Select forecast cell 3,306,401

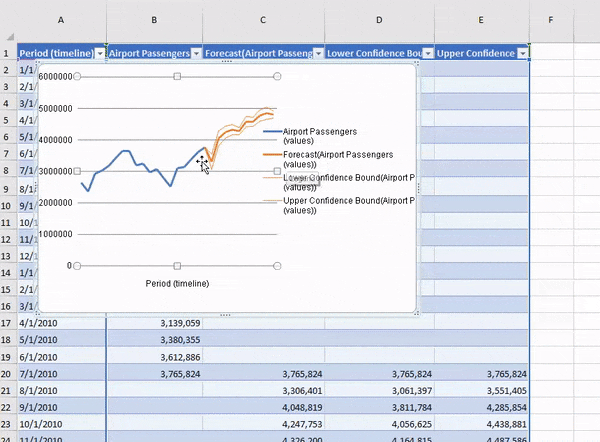(264, 391)
